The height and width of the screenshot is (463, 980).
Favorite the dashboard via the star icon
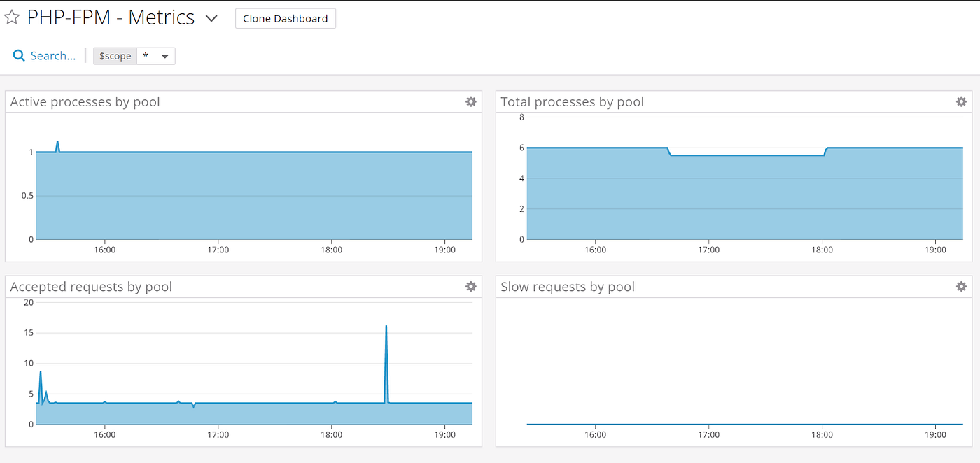(12, 17)
